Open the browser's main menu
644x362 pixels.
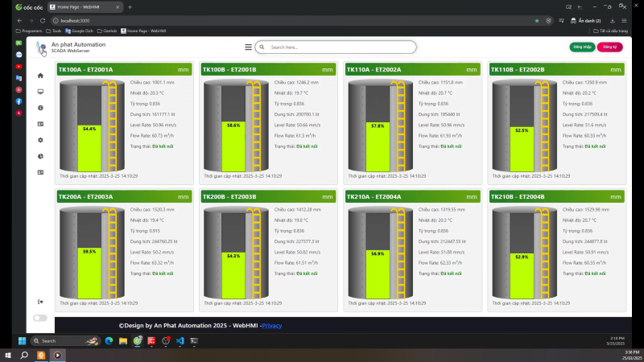click(x=634, y=20)
